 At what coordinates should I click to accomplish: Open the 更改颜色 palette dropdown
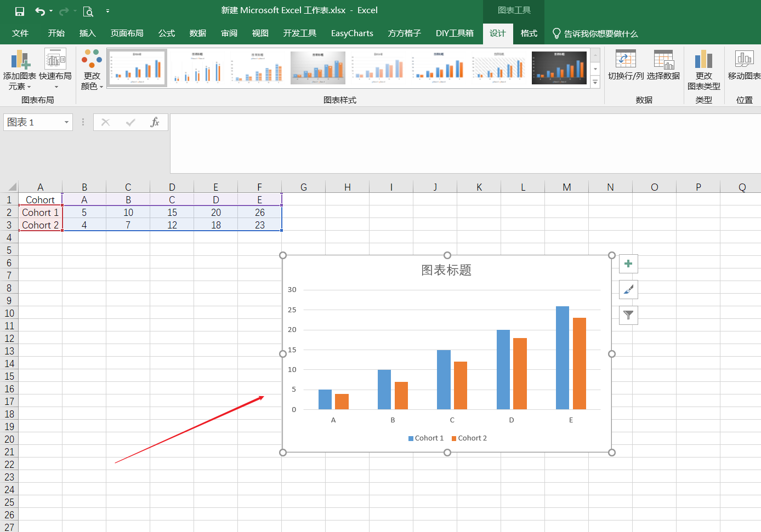point(92,70)
